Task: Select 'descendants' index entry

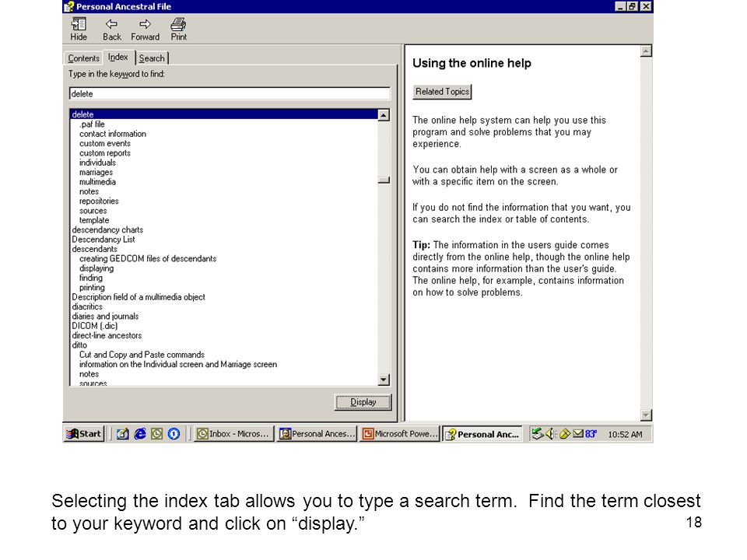Action: tap(94, 249)
